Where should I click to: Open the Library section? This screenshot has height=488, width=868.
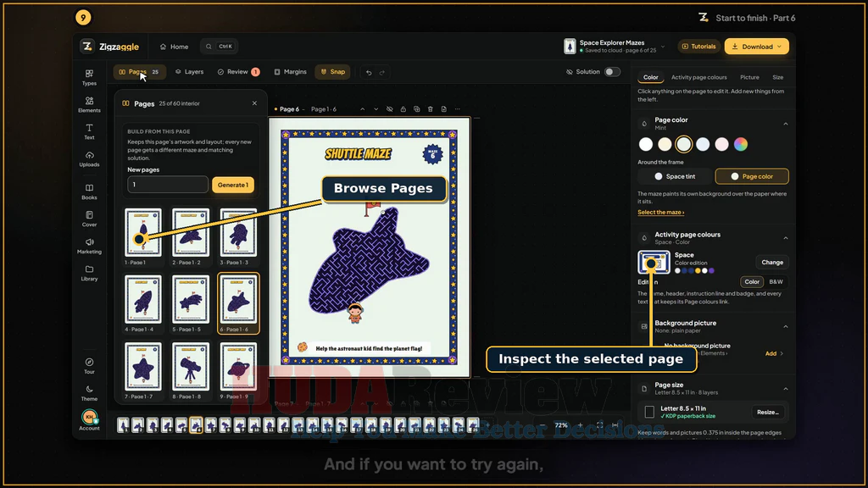(x=89, y=273)
